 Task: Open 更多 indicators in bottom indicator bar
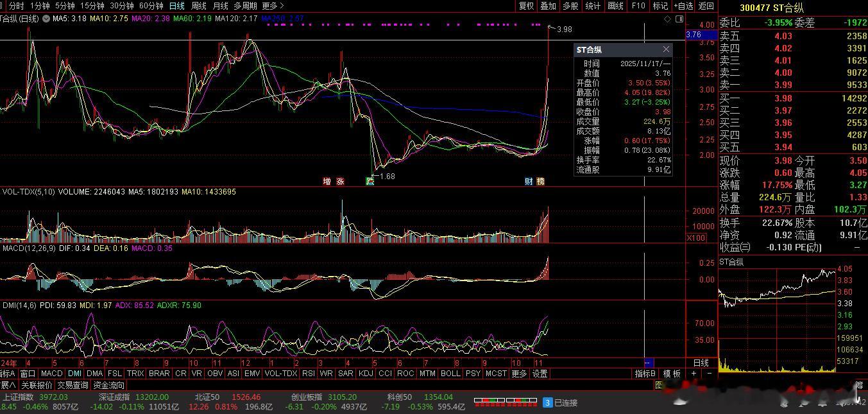(519, 374)
